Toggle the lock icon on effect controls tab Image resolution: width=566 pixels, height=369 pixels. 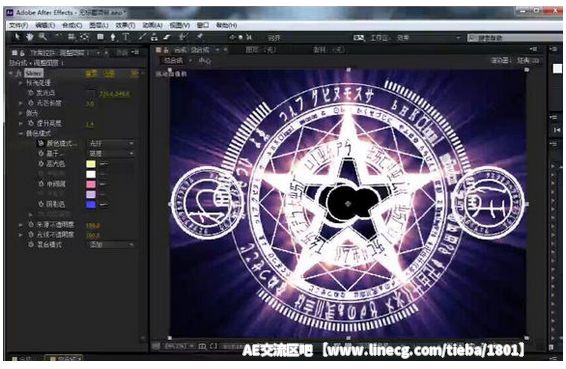click(x=22, y=53)
